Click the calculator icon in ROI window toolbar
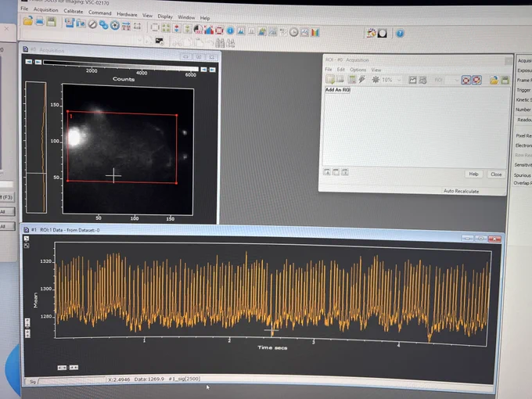This screenshot has height=399, width=532. click(x=352, y=80)
